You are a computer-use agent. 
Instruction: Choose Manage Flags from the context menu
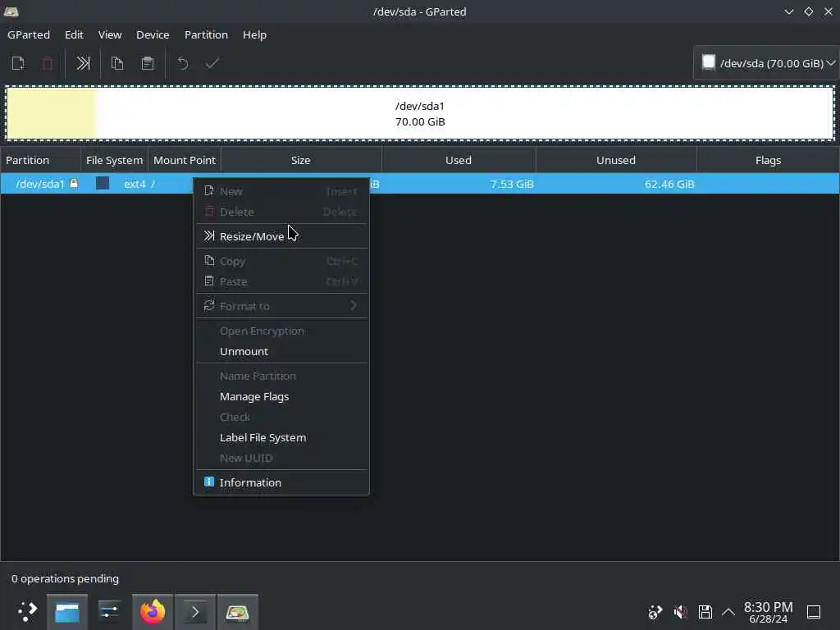pyautogui.click(x=281, y=396)
